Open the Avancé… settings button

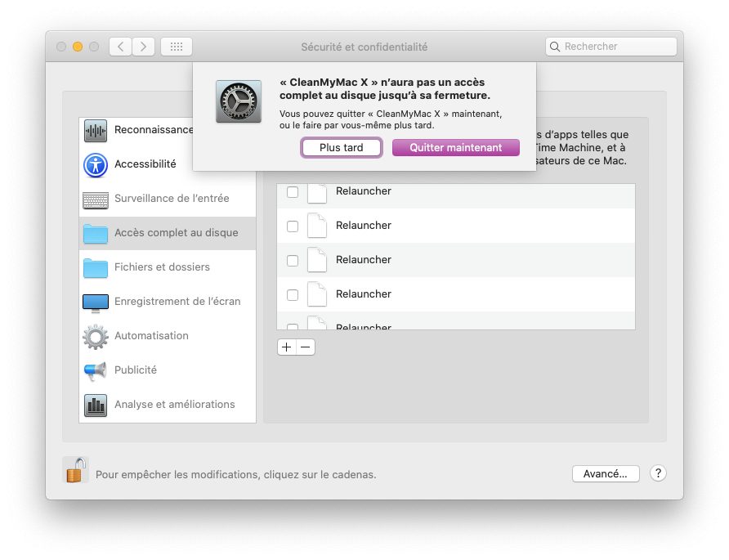click(x=605, y=474)
